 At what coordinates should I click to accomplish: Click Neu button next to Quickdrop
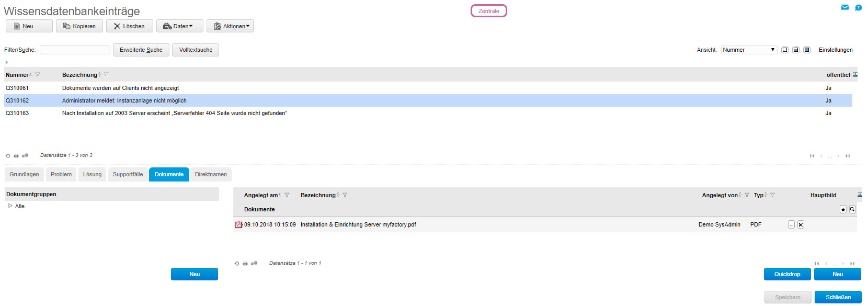838,274
